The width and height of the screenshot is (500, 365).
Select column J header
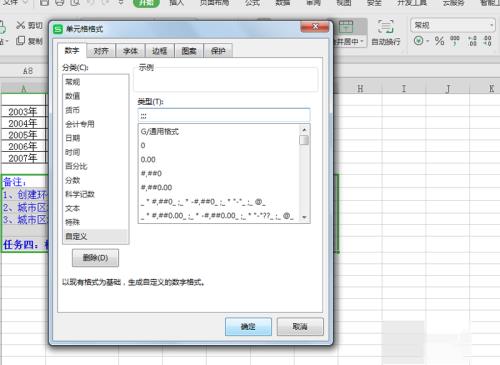point(448,88)
